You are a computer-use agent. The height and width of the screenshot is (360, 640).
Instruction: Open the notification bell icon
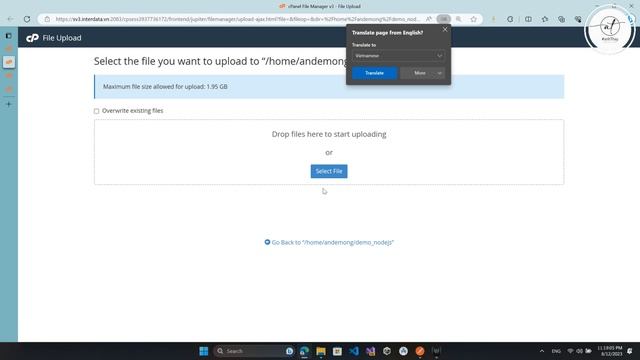tap(630, 351)
